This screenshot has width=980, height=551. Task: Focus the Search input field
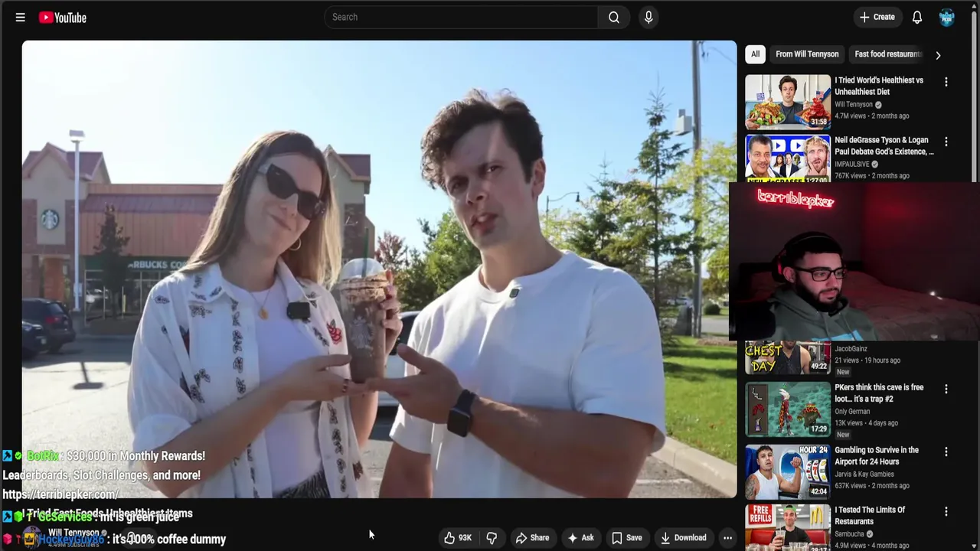coord(461,17)
